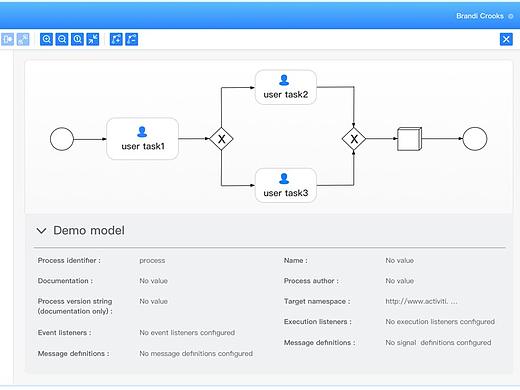Select the user task2 node

tap(286, 87)
